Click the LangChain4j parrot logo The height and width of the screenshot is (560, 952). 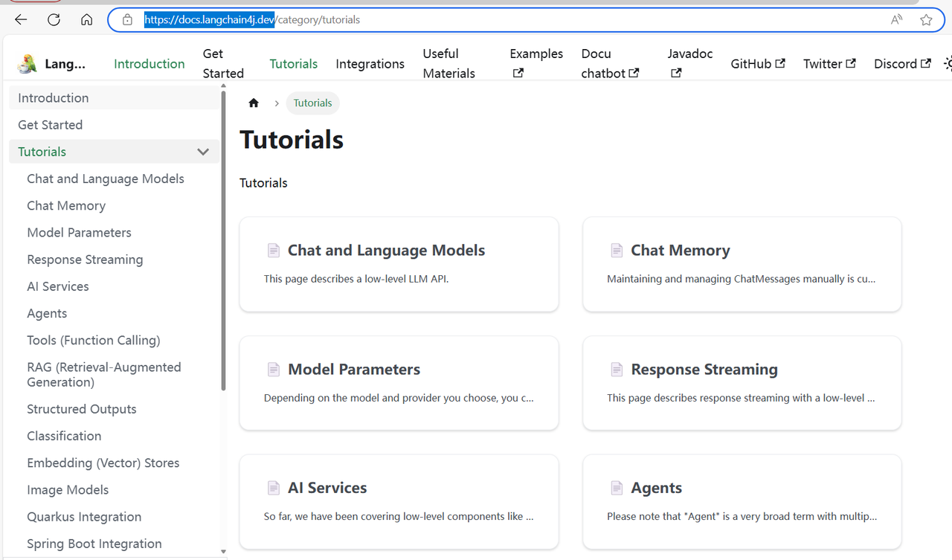(x=28, y=64)
